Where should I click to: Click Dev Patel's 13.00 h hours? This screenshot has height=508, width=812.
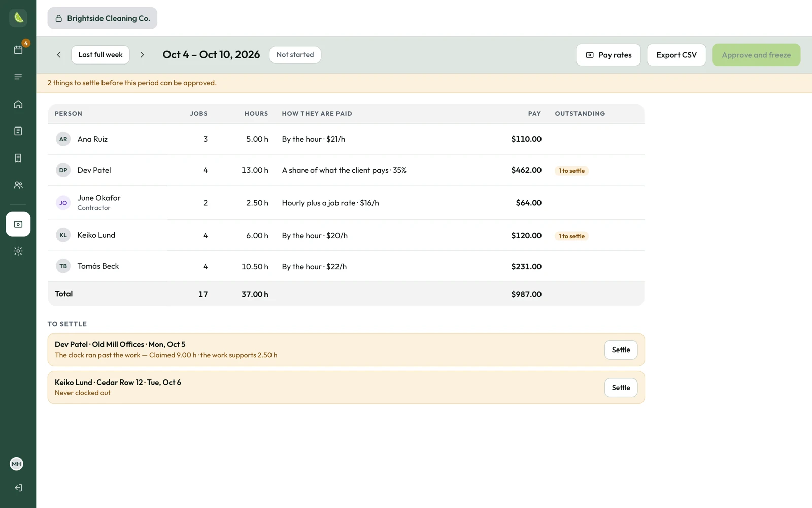(x=255, y=170)
